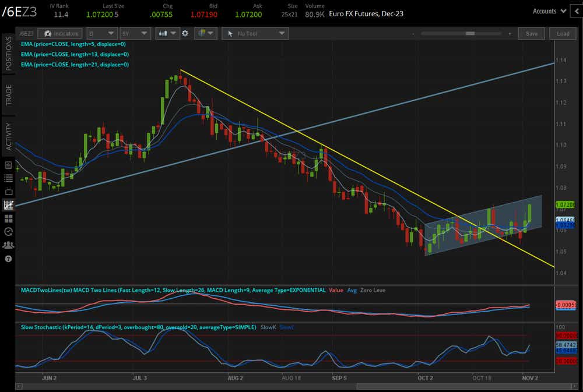The image size is (583, 392).
Task: Click the MACD value label on axis
Action: click(566, 305)
